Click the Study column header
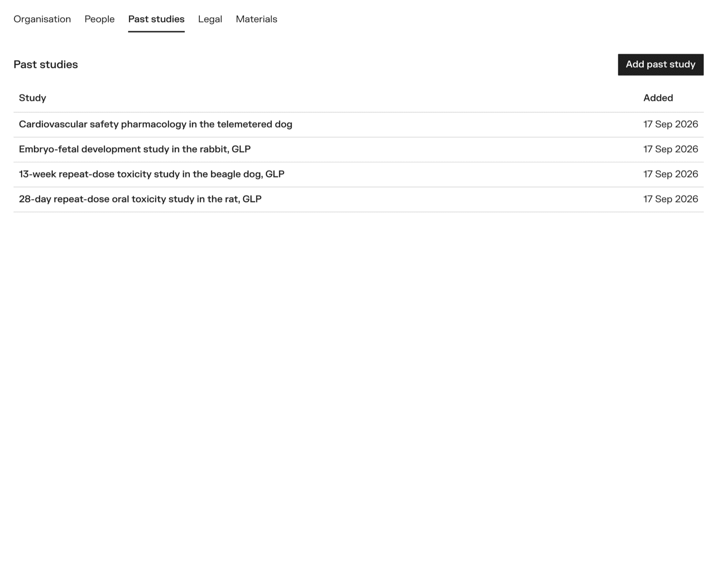Screen dimensions: 728x566 pyautogui.click(x=32, y=98)
